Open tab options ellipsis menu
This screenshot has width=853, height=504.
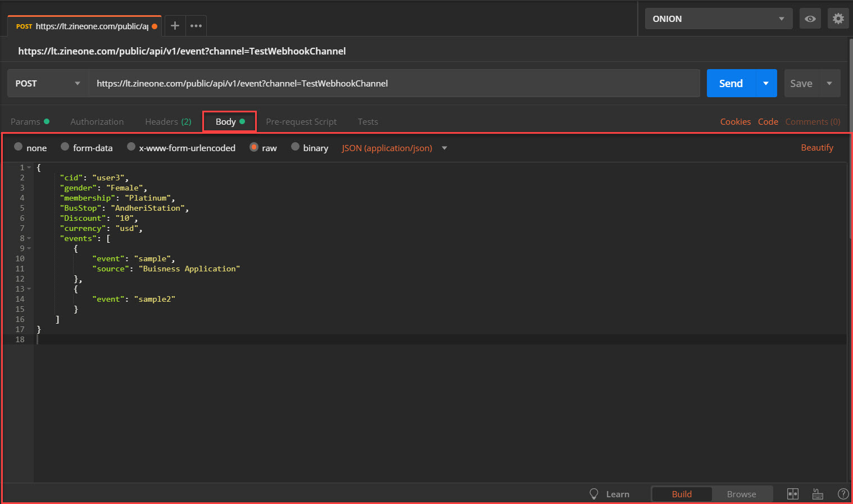click(196, 26)
